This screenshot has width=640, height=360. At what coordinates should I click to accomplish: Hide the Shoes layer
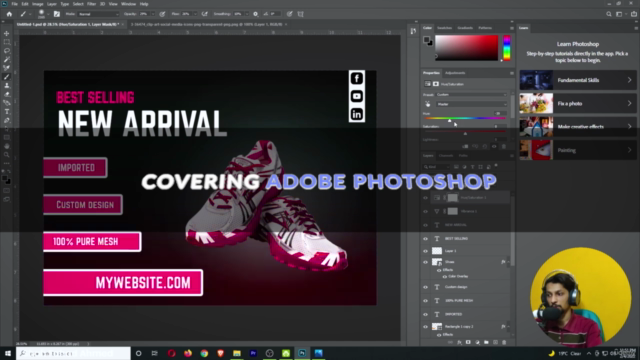click(x=425, y=262)
